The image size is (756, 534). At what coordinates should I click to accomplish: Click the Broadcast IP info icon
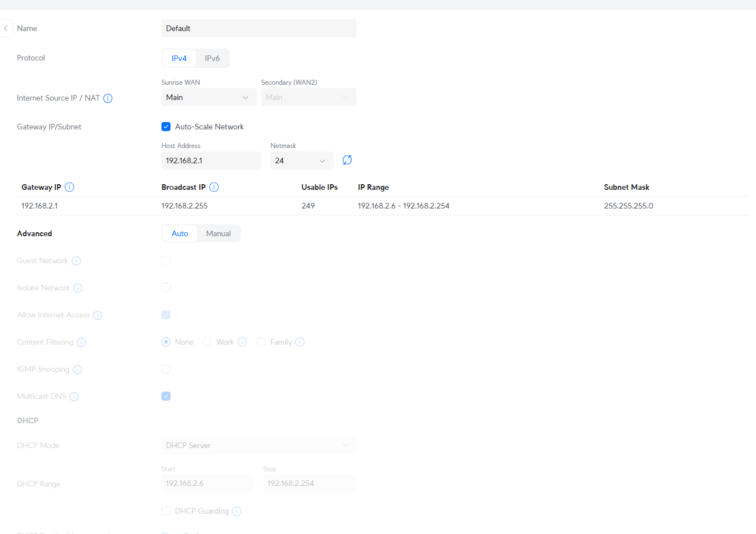click(214, 188)
